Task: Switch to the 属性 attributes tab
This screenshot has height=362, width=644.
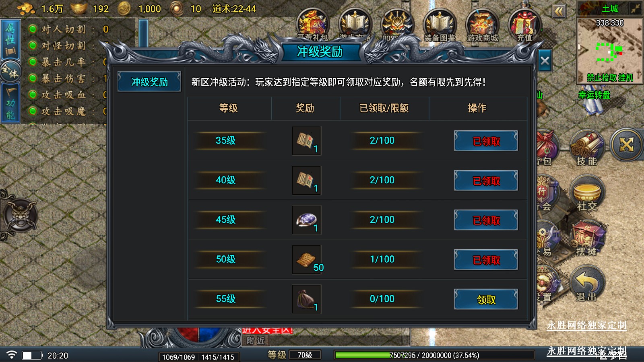Action: pyautogui.click(x=10, y=40)
